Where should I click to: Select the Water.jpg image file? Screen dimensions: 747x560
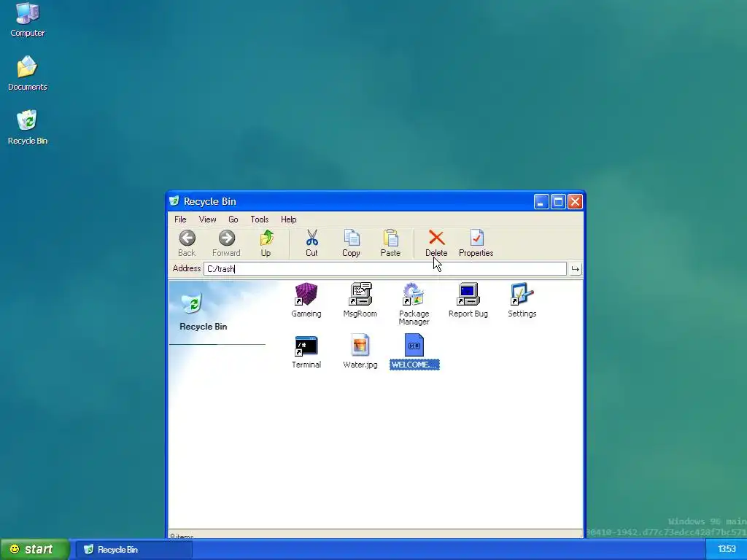360,352
